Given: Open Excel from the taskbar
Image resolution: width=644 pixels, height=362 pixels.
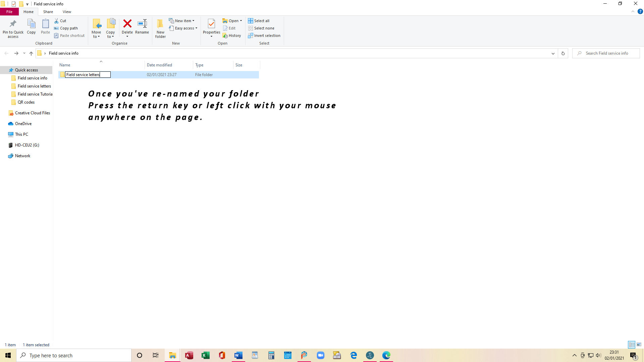Looking at the screenshot, I should pos(206,355).
